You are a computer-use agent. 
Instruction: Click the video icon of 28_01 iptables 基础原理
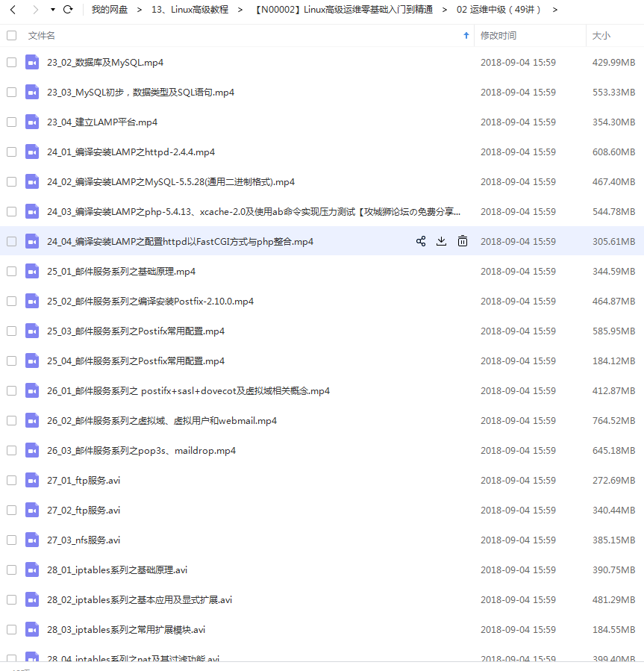[x=32, y=570]
